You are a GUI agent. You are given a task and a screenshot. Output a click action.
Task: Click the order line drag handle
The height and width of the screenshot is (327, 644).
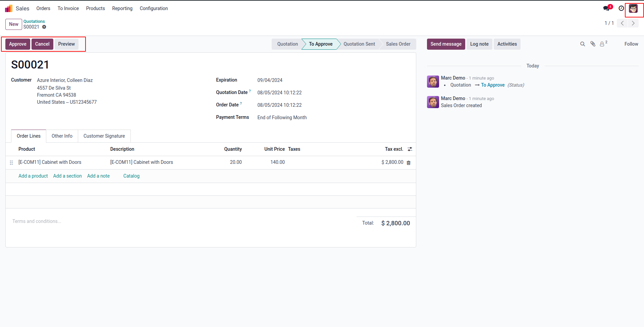pos(11,162)
